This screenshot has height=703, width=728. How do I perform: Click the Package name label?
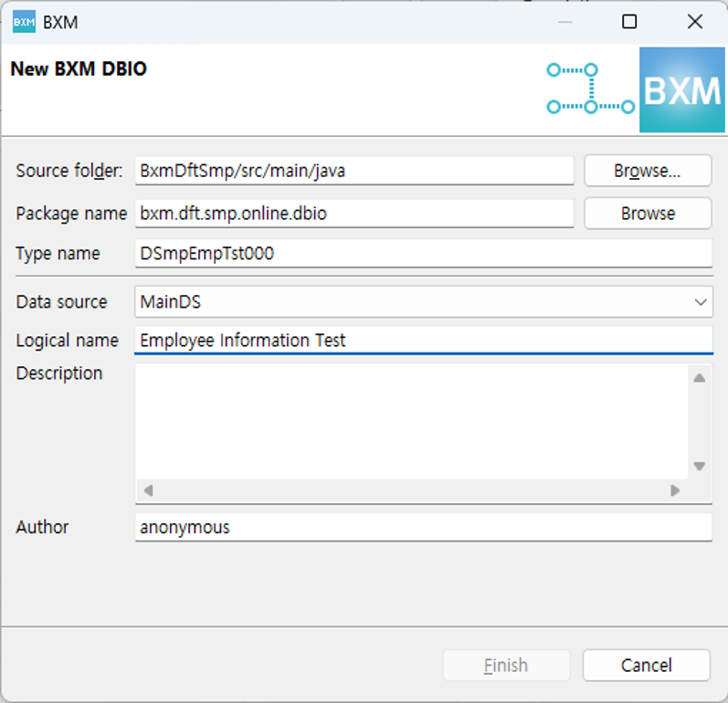[x=71, y=214]
